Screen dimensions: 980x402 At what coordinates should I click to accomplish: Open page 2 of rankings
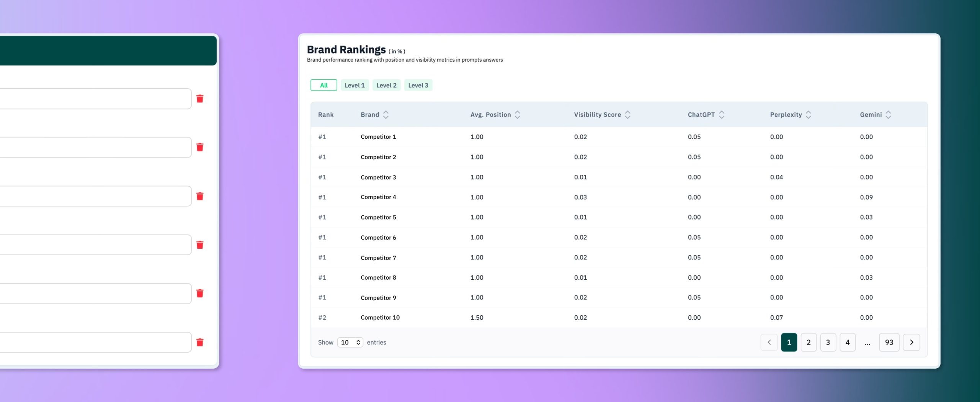tap(808, 342)
